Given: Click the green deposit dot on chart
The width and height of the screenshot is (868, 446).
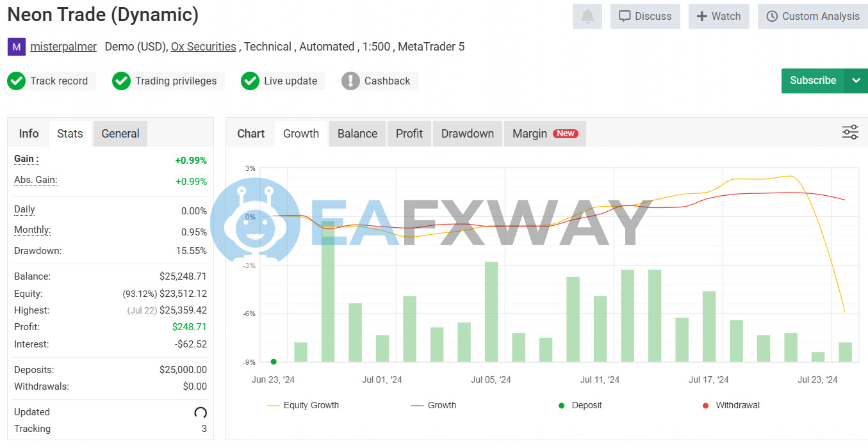Looking at the screenshot, I should pyautogui.click(x=274, y=362).
